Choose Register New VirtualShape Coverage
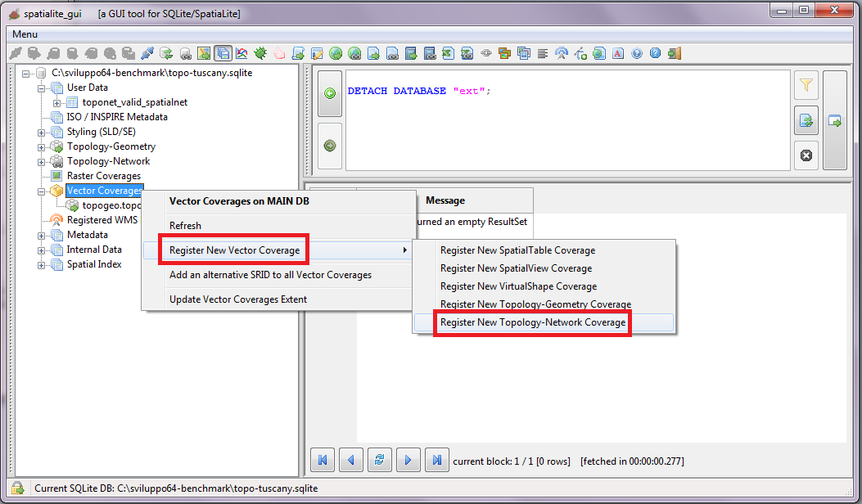862x504 pixels. (544, 286)
